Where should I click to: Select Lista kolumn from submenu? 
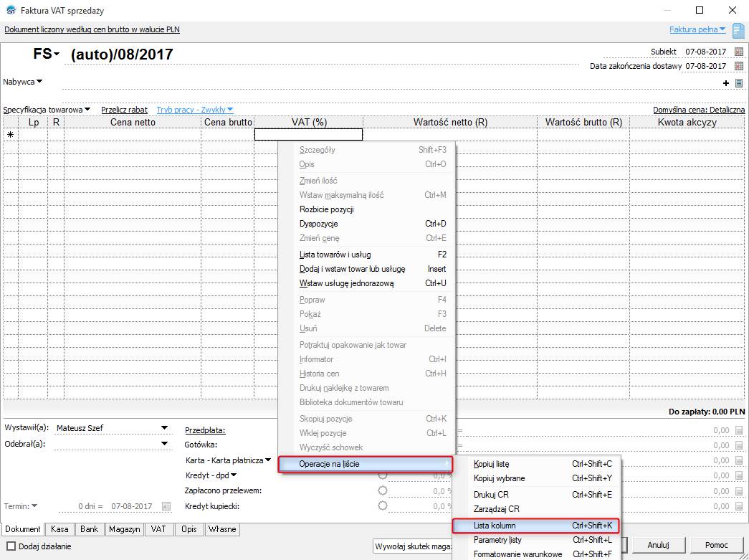(x=535, y=526)
